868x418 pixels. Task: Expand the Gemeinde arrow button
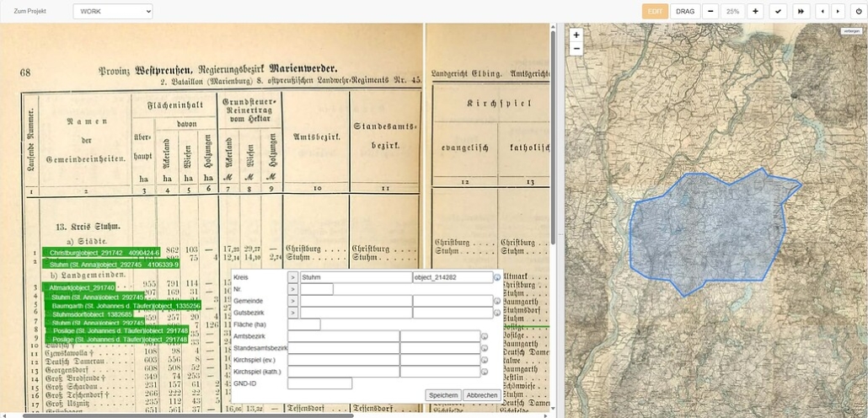tap(292, 301)
